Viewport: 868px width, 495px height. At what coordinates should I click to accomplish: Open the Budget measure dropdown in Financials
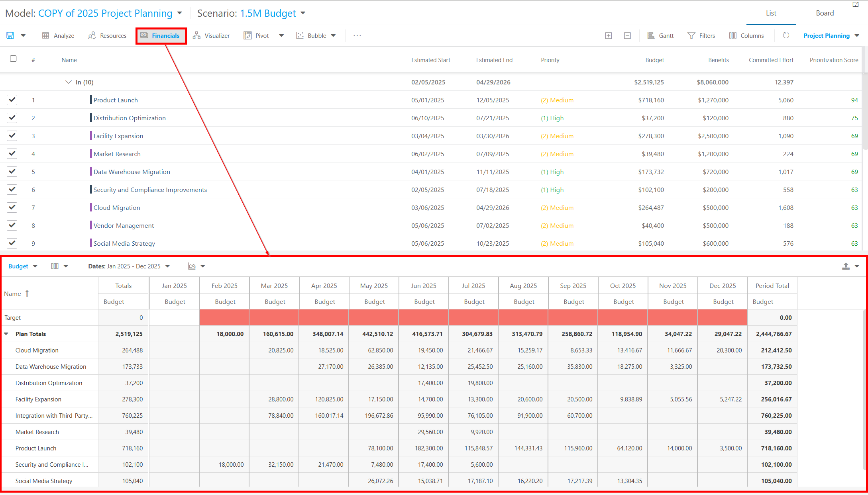(x=23, y=266)
